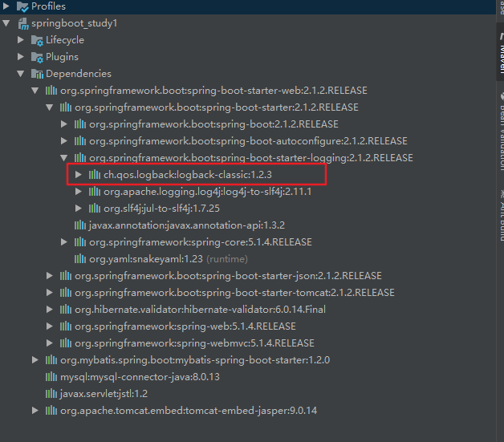Image resolution: width=504 pixels, height=442 pixels.
Task: Expand the Profiles node
Action: coord(6,6)
